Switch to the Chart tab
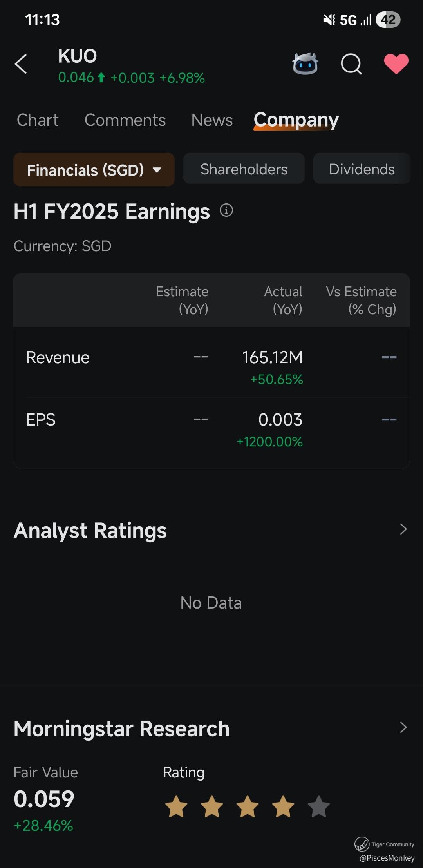Screen dimensions: 423x868 point(38,120)
